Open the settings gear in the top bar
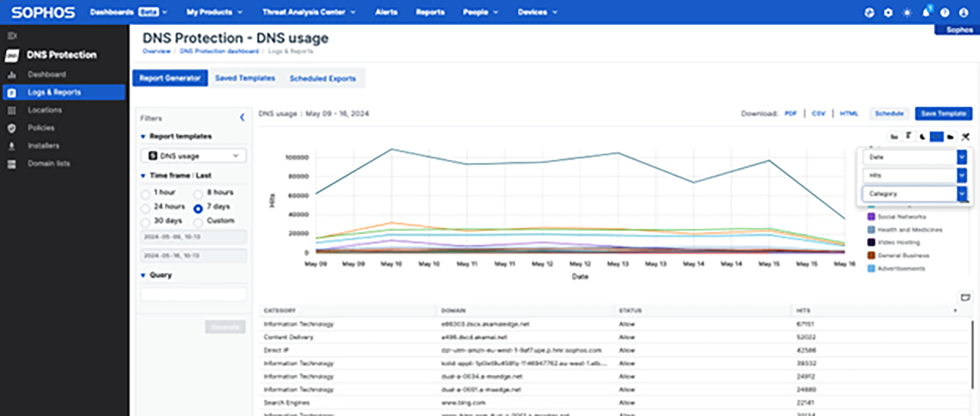This screenshot has height=416, width=980. point(887,11)
